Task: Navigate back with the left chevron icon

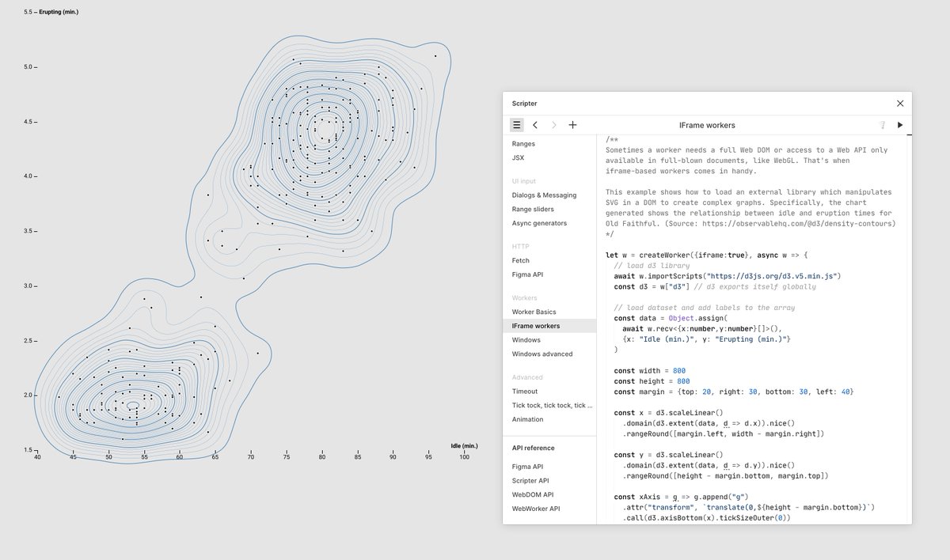Action: tap(535, 124)
